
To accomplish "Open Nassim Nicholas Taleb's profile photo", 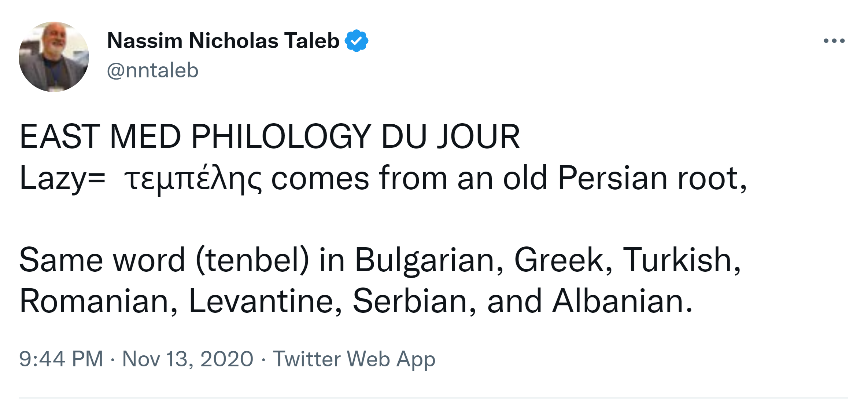I will 54,57.
